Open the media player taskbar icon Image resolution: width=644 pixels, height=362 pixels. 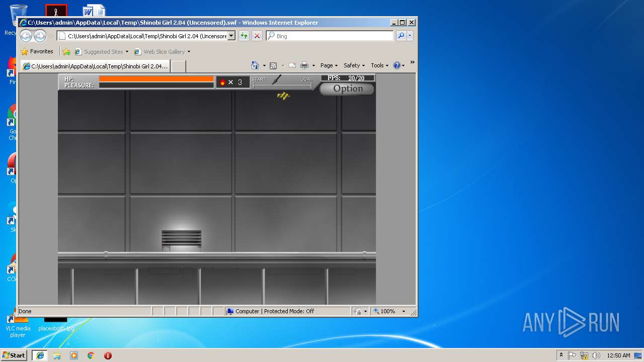click(74, 355)
